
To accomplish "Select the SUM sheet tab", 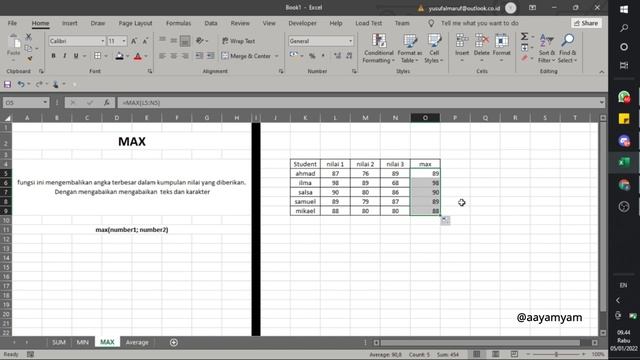I will point(59,342).
